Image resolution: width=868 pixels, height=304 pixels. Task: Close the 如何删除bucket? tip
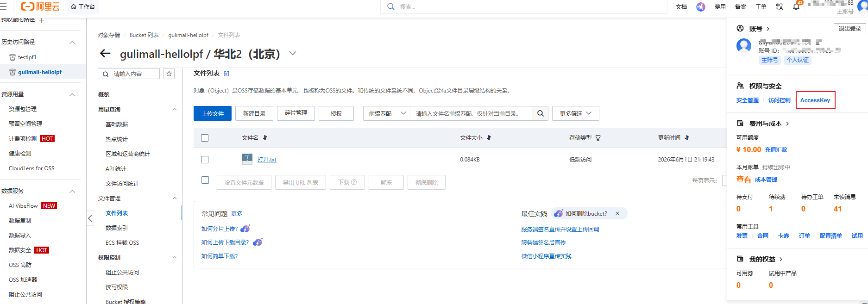(617, 213)
